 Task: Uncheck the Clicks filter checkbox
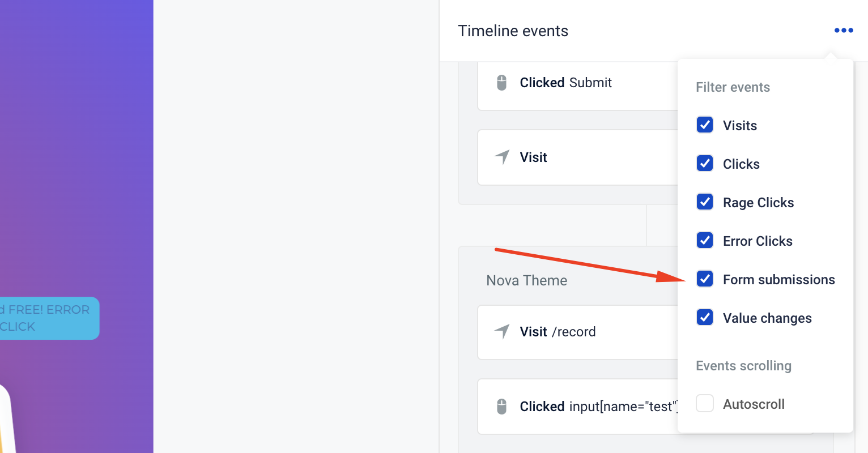(705, 164)
